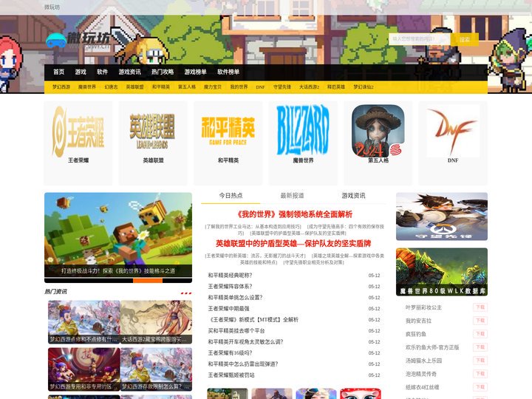Click the red more dots beside 热门资讯
The height and width of the screenshot is (399, 532).
coord(186,293)
